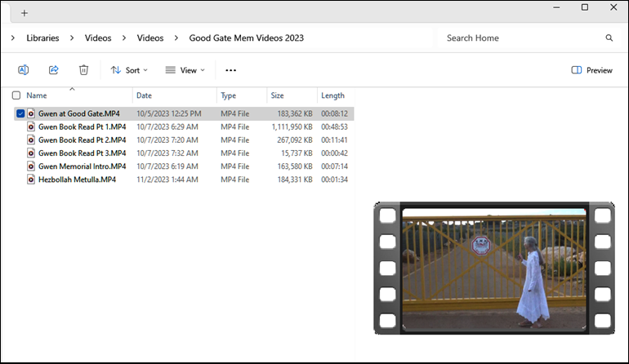Click the search magnifier icon
The height and width of the screenshot is (364, 629).
click(x=609, y=38)
